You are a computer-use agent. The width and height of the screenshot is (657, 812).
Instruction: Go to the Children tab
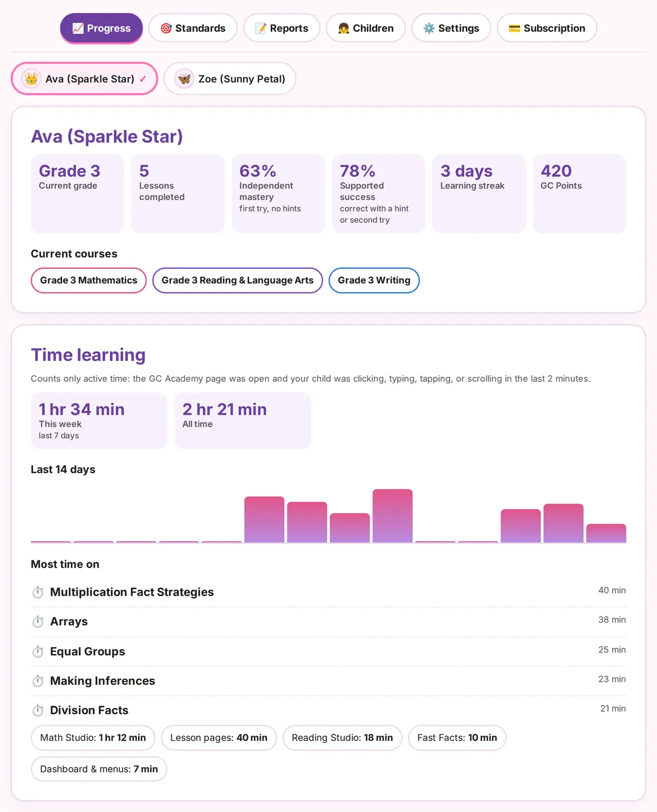pos(366,28)
